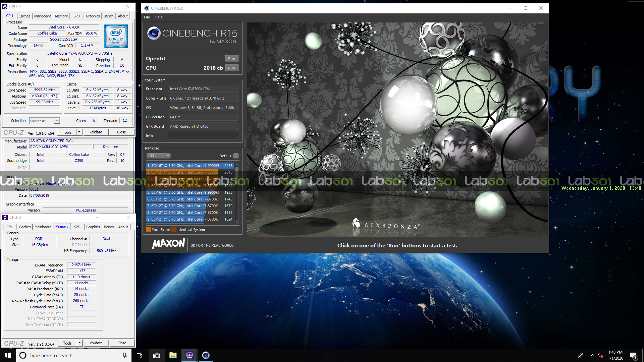Select ranking entry 5 i9-9900KF 1938
644x362 pixels.
(190, 192)
